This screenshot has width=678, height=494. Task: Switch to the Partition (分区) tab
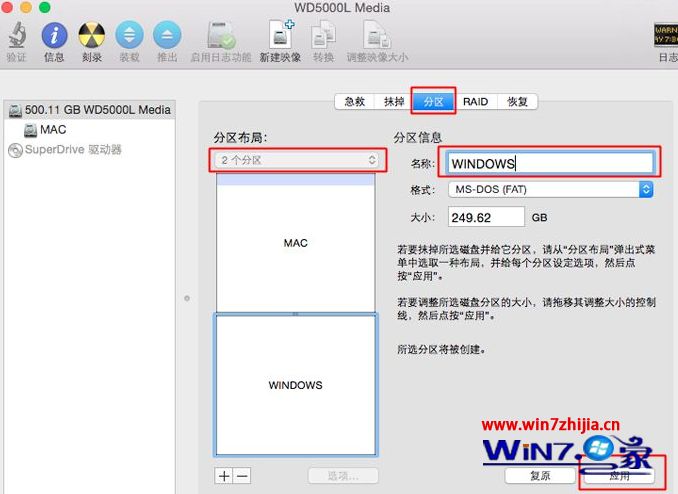[x=433, y=102]
